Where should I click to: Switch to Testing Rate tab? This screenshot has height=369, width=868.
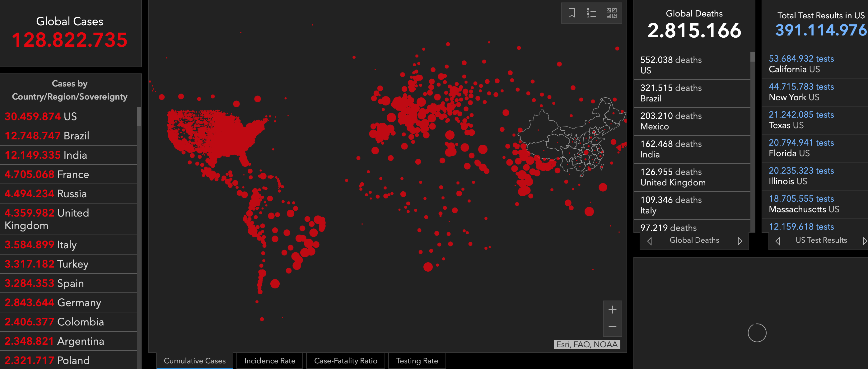tap(417, 361)
